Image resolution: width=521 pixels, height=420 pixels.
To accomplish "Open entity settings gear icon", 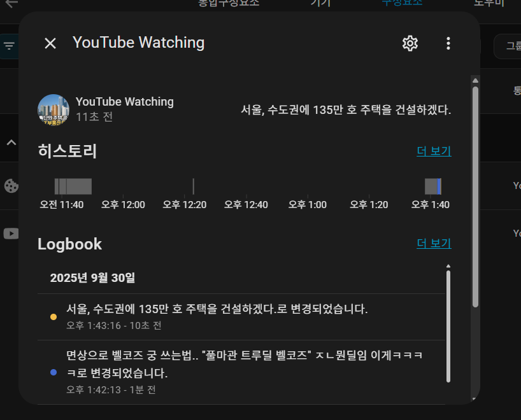I will tap(410, 43).
